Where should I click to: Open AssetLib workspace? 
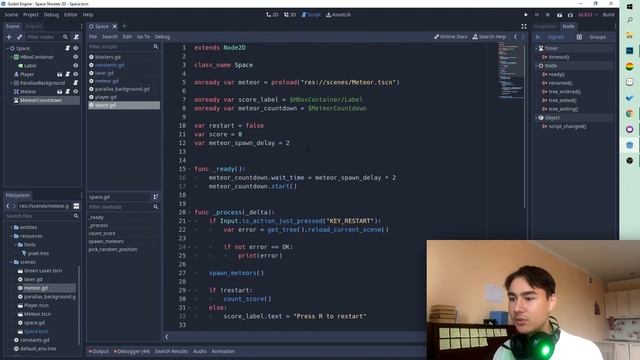(x=338, y=15)
